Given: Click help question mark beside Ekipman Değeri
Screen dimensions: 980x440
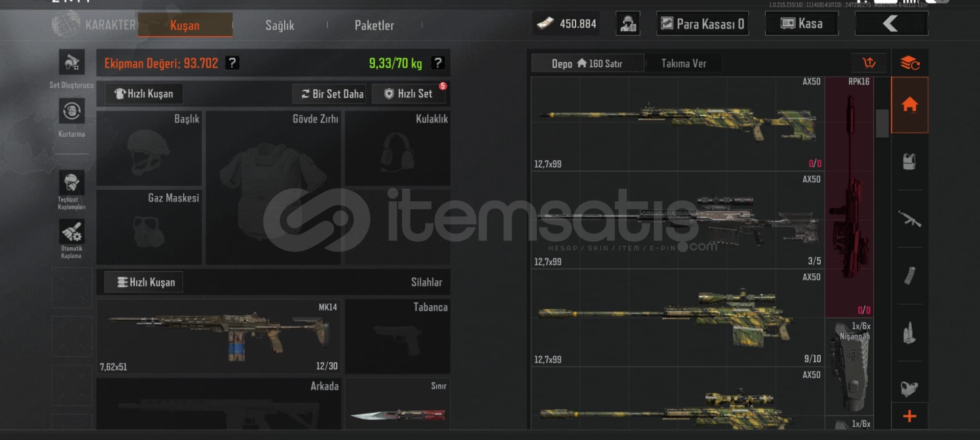Looking at the screenshot, I should coord(232,63).
